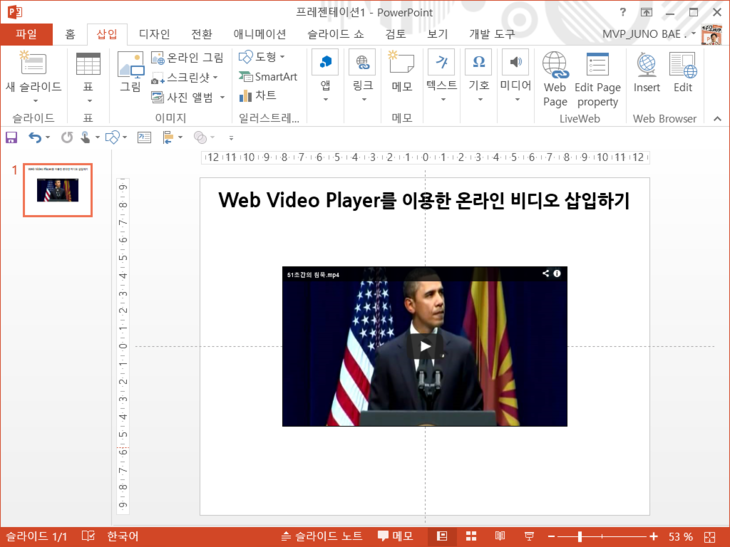Screen dimensions: 730x547
Task: Open account menu MVP_JUNO BAE
Action: tap(649, 34)
